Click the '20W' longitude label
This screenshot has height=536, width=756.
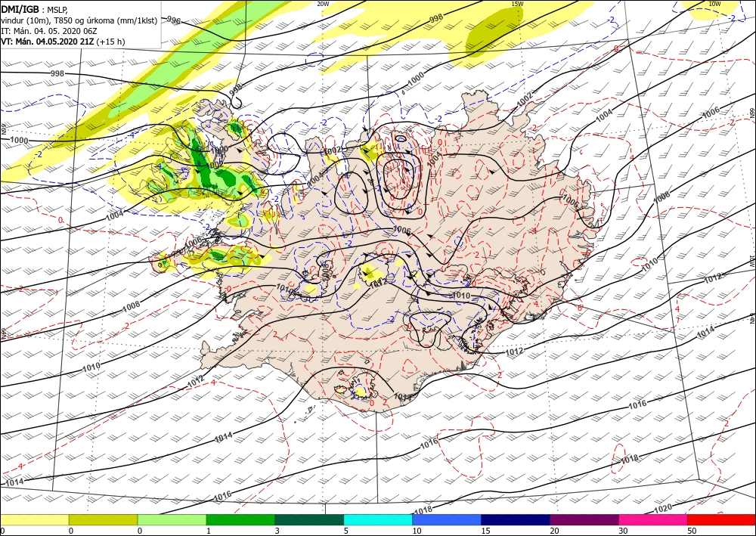pyautogui.click(x=323, y=4)
